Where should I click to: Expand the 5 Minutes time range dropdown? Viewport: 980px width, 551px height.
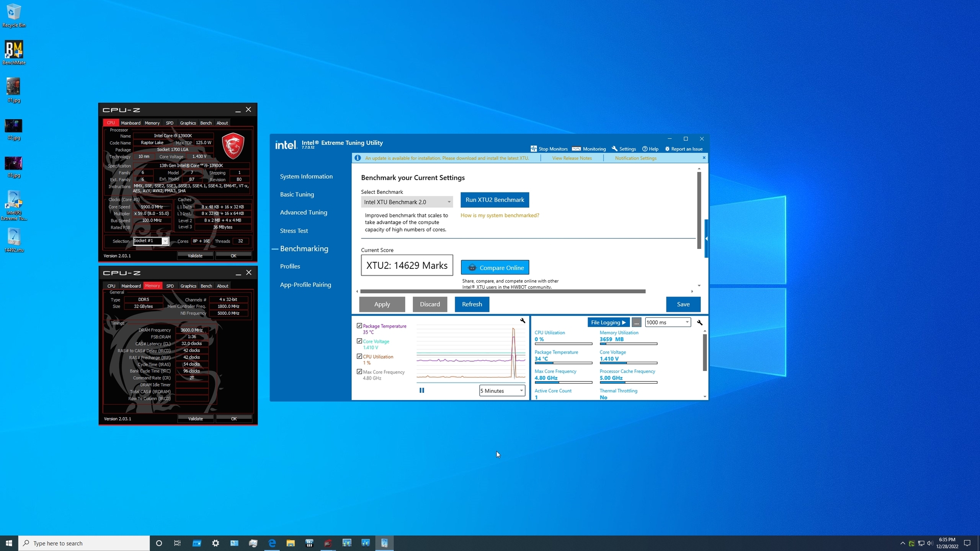coord(502,391)
